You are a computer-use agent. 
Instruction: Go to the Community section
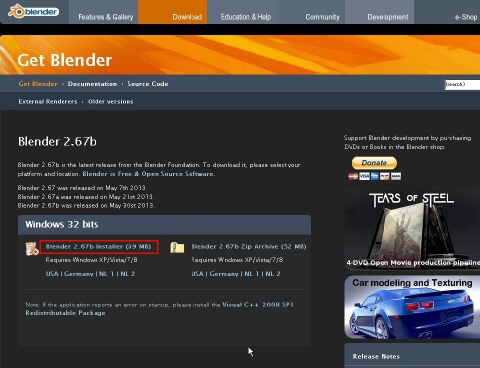[x=322, y=17]
